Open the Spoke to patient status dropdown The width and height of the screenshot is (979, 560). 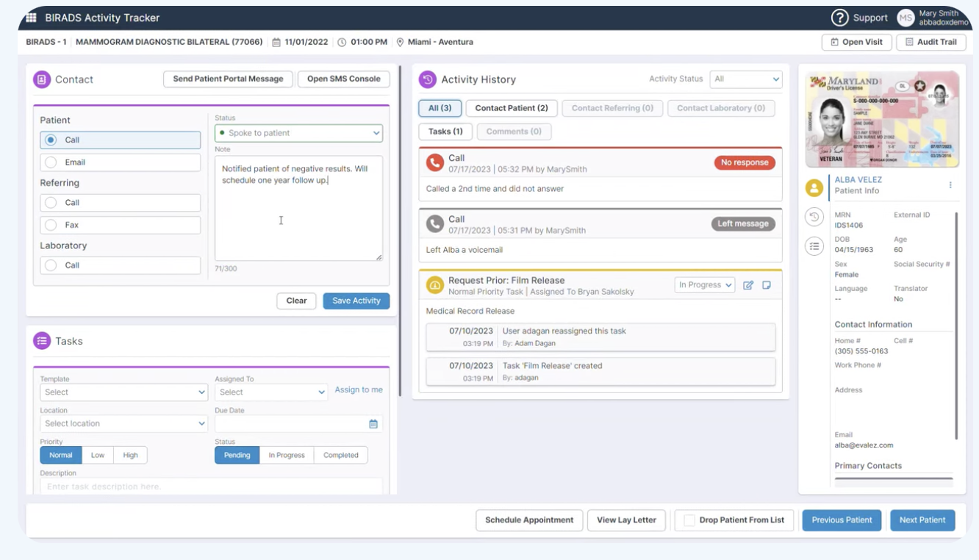[298, 133]
